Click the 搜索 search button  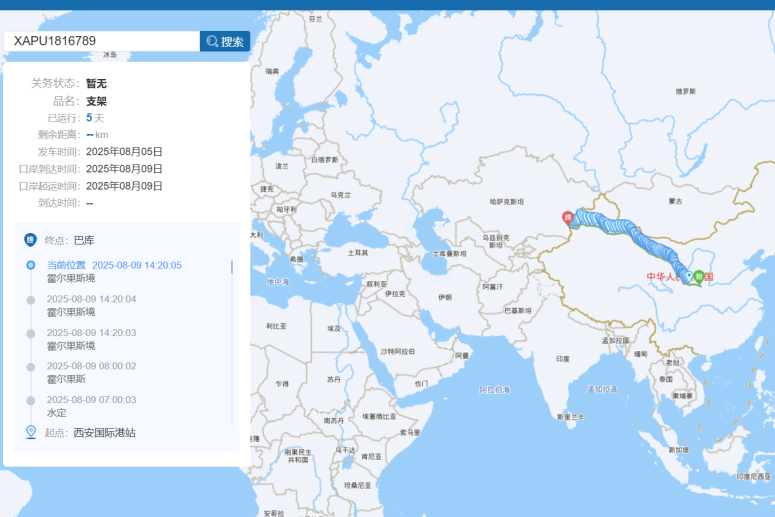(x=225, y=41)
